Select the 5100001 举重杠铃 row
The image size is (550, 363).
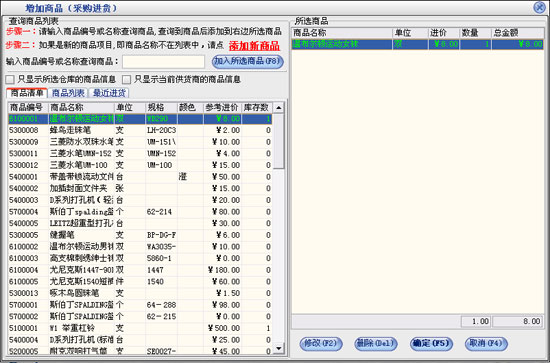point(140,328)
